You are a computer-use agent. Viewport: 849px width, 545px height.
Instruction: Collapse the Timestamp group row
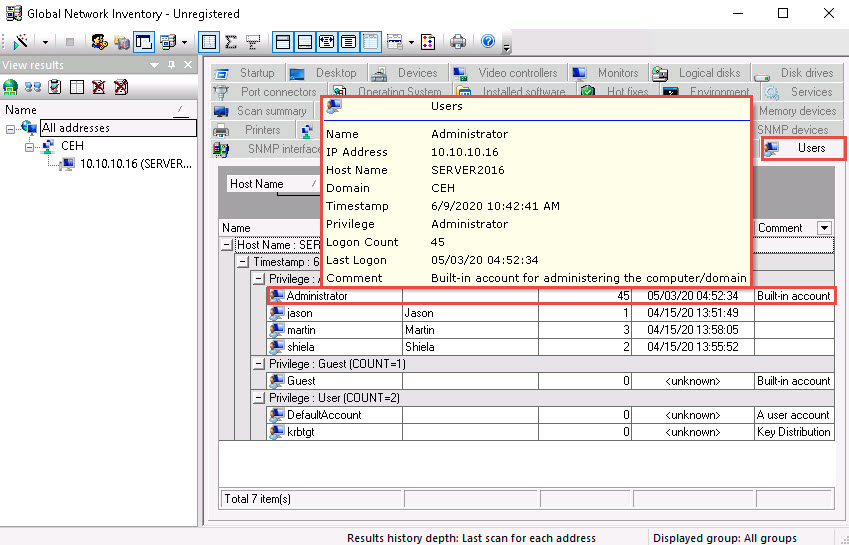point(243,262)
